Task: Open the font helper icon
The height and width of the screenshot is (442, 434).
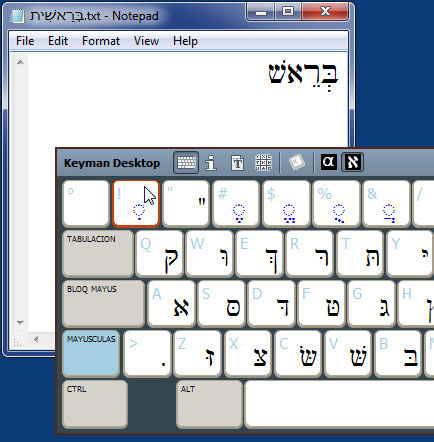Action: 237,163
